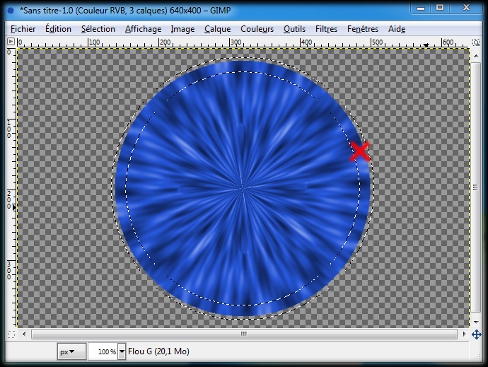488x367 pixels.
Task: Click the zoom-on-resize icon at top-right corner
Action: click(x=476, y=42)
